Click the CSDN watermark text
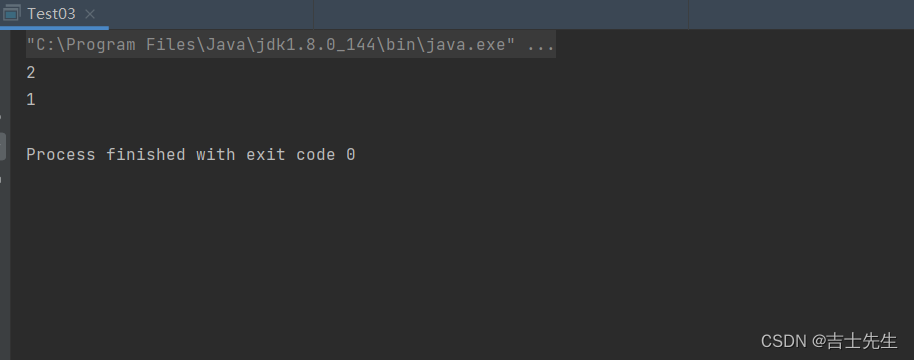The width and height of the screenshot is (914, 360). point(829,341)
